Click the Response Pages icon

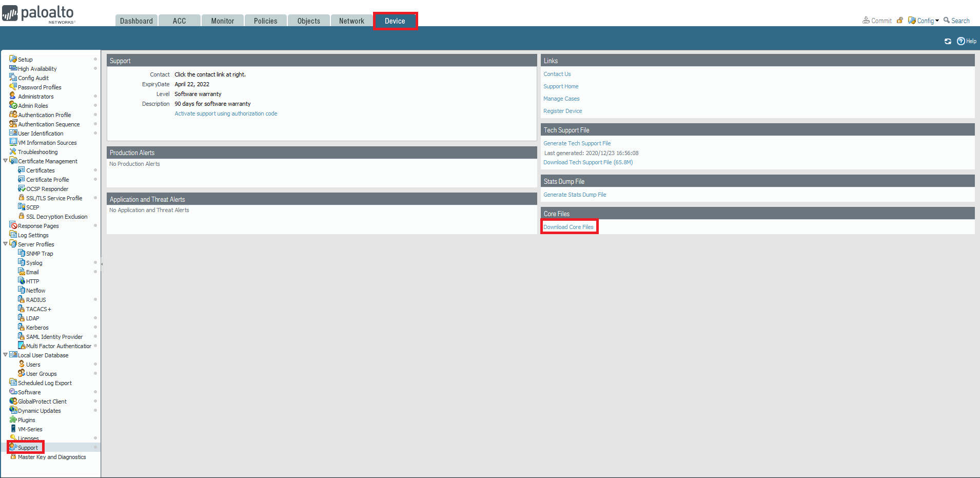[13, 225]
